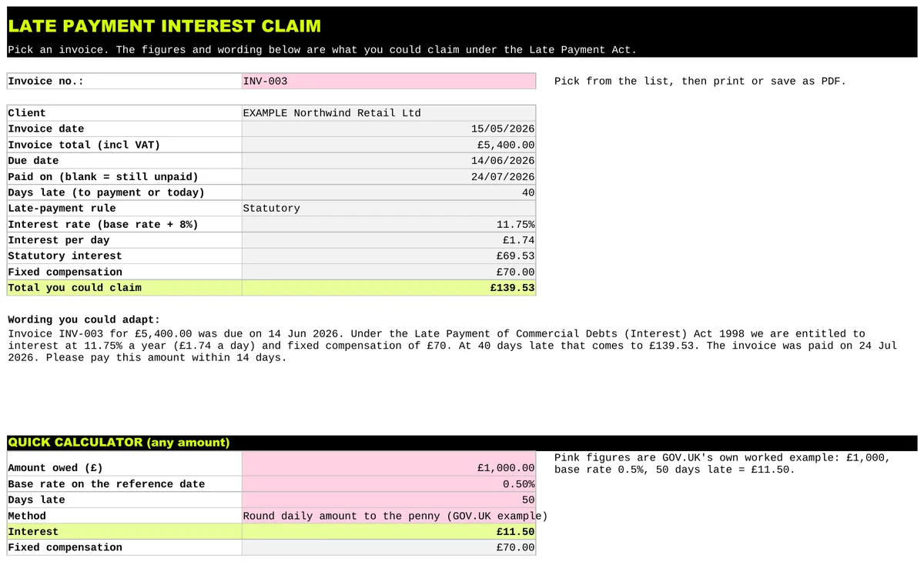Click the base rate 0.50% input cell
924x562 pixels.
coord(389,484)
